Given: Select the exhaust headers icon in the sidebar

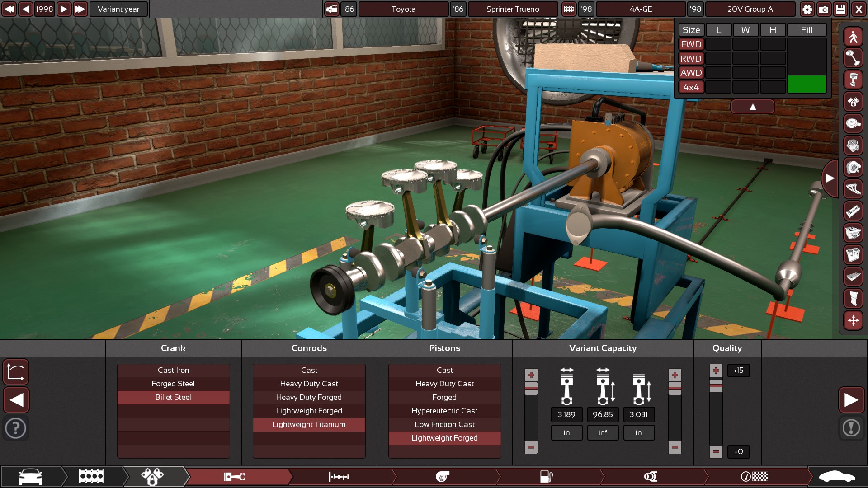Looking at the screenshot, I should [853, 189].
